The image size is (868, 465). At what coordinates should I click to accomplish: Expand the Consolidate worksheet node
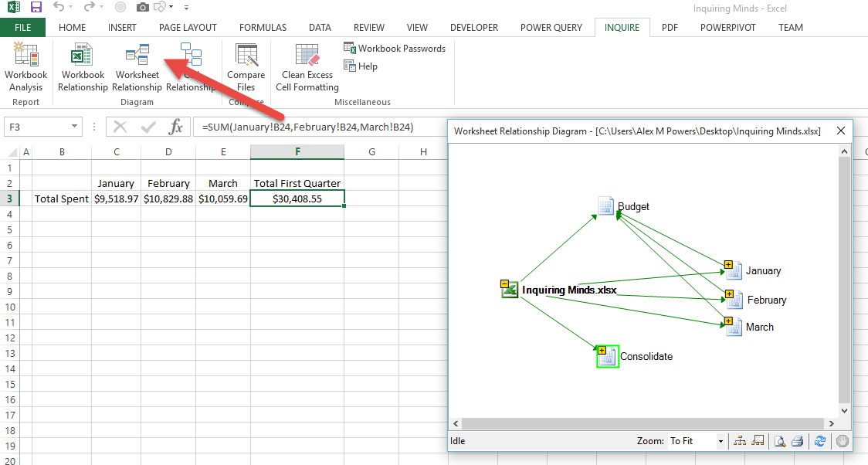(x=602, y=351)
